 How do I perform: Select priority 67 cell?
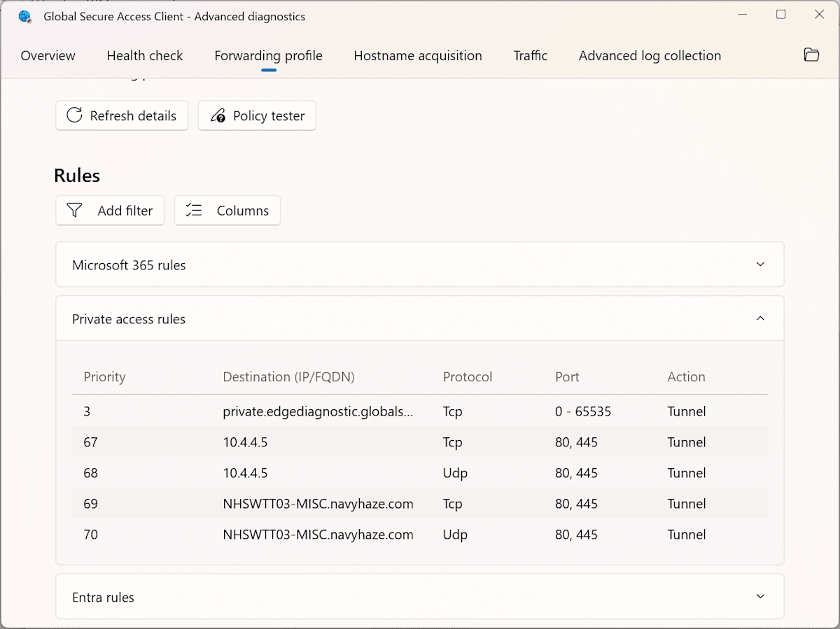tap(90, 442)
